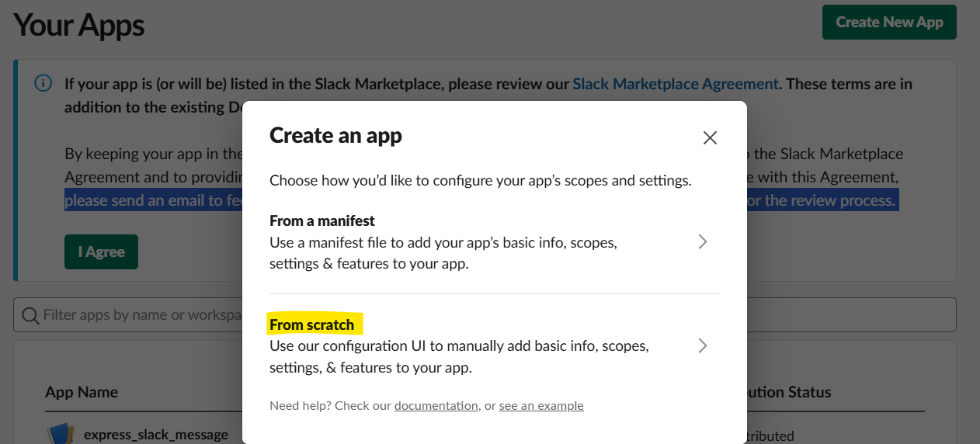Click the search magnifier icon in filter field
980x444 pixels.
pos(31,315)
